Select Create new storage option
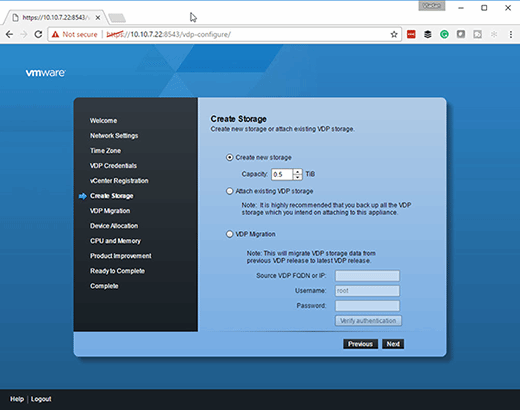520x410 pixels. coord(229,157)
